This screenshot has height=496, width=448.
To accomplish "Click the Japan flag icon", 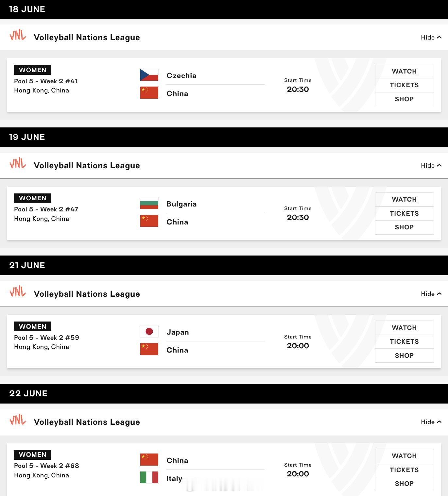I will [149, 331].
